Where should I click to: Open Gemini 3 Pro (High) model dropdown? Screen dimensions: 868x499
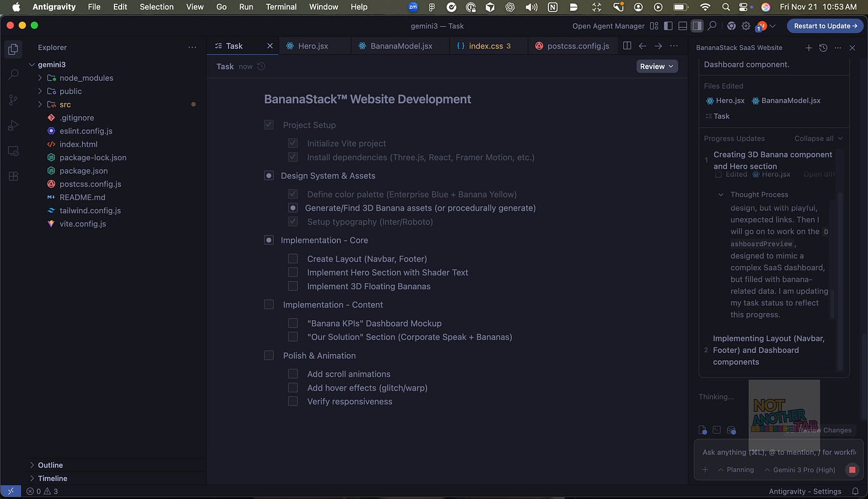[x=799, y=470]
